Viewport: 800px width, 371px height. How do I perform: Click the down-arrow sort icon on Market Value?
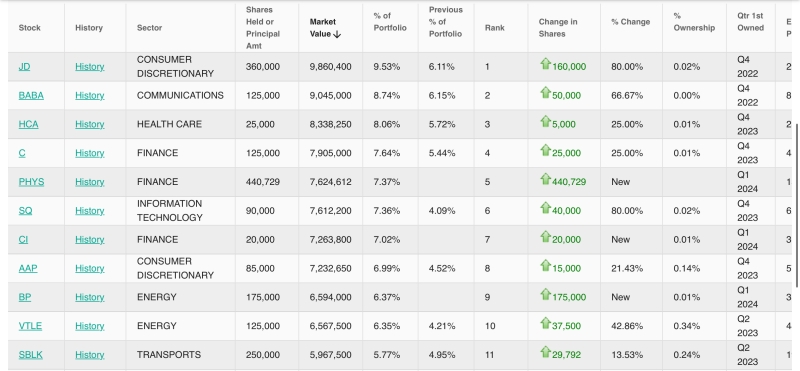click(337, 34)
